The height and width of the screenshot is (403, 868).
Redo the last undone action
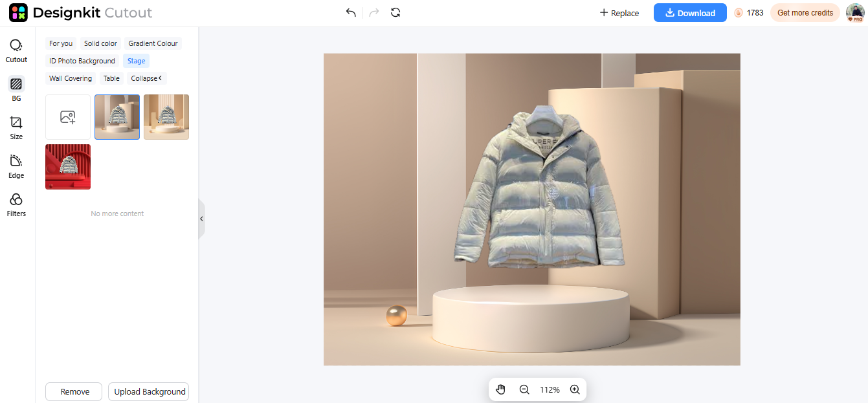[x=374, y=12]
